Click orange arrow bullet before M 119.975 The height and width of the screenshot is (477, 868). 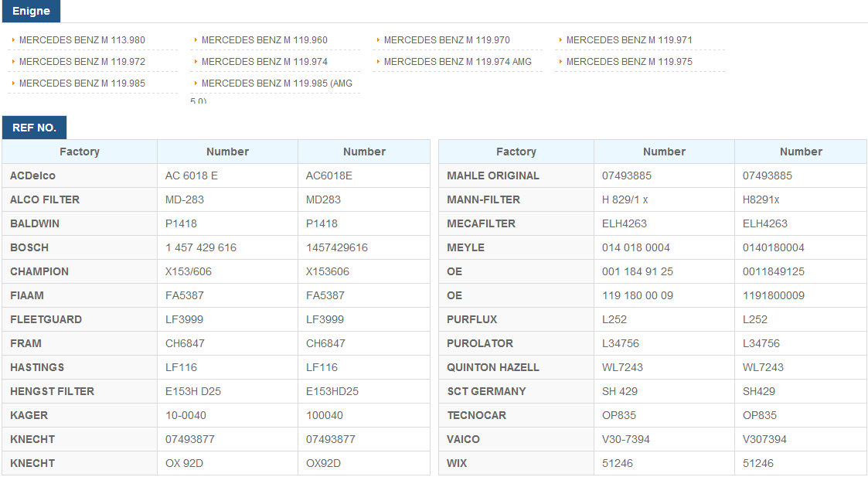coord(560,62)
